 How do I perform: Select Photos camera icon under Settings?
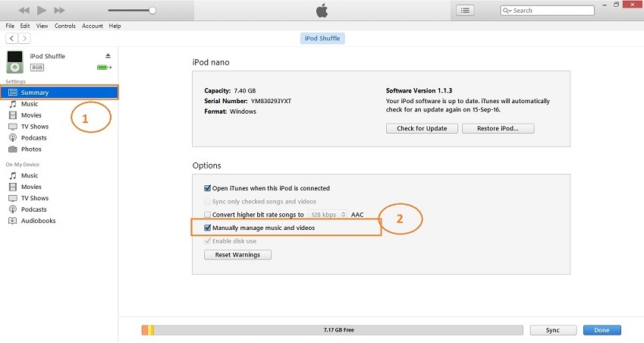click(13, 149)
